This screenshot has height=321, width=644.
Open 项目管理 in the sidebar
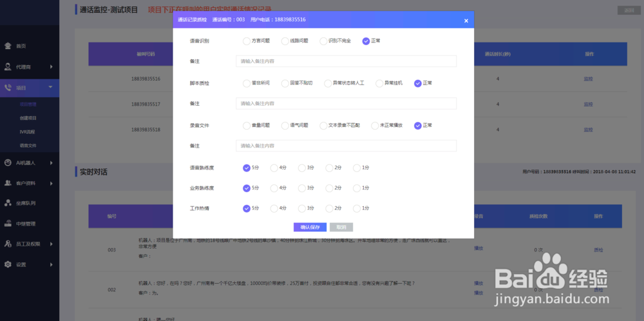coord(28,104)
